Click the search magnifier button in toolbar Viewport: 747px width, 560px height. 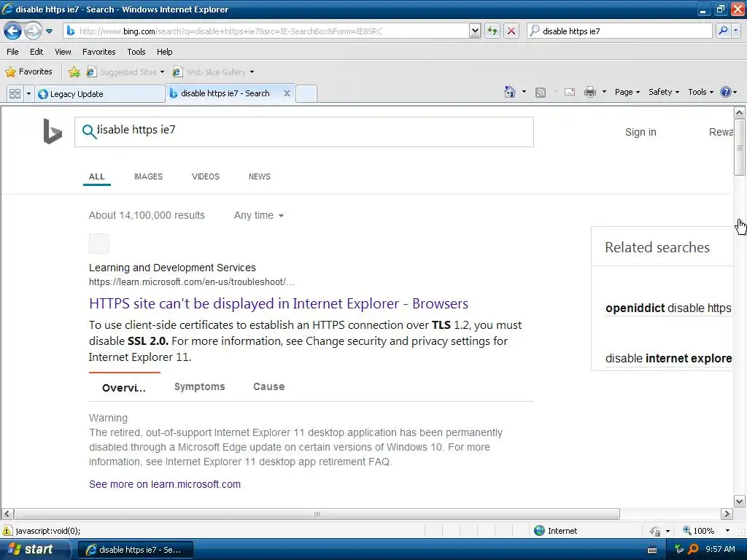click(x=723, y=31)
